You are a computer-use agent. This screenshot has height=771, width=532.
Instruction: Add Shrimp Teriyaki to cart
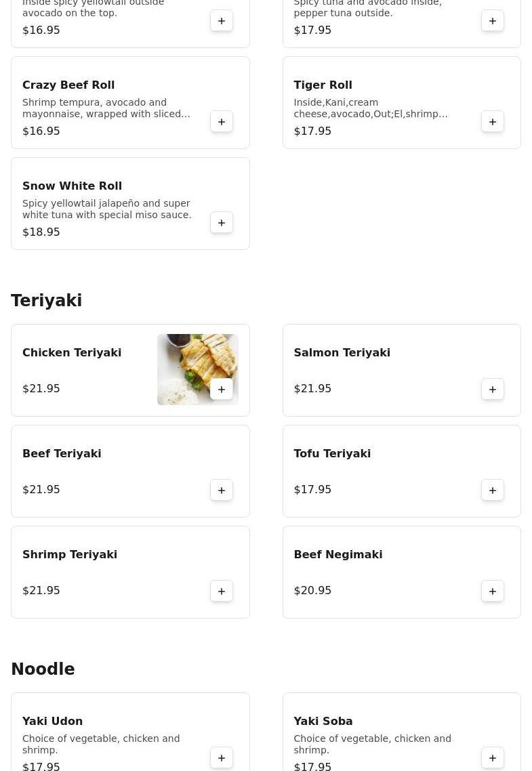click(x=222, y=591)
